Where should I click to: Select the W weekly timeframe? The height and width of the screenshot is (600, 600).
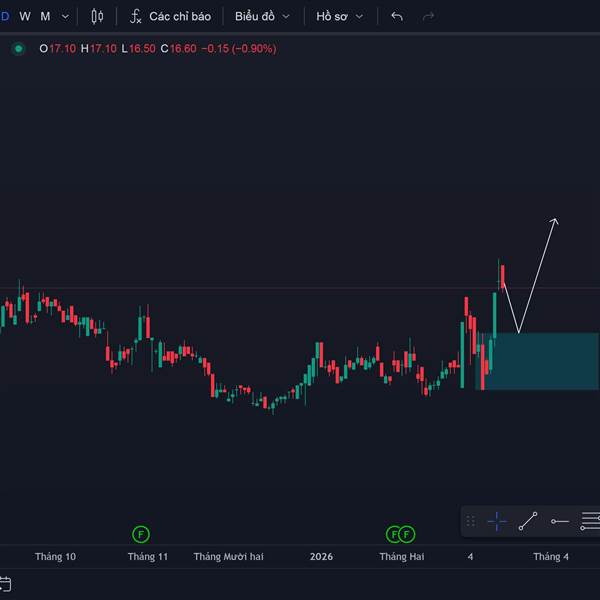click(25, 16)
